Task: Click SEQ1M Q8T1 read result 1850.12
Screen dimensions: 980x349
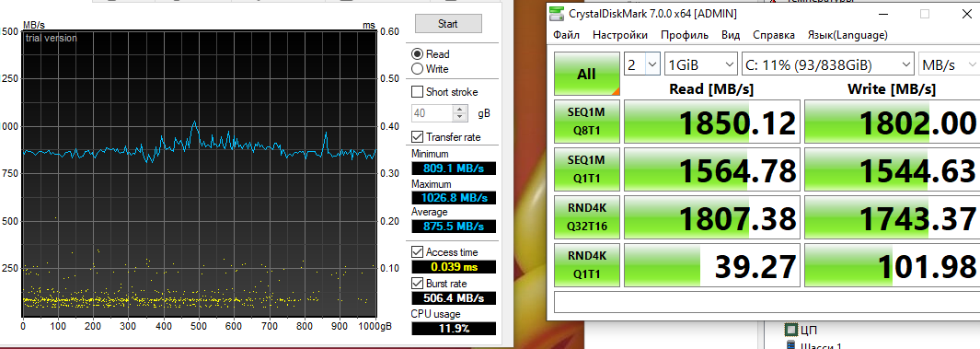Action: tap(712, 122)
